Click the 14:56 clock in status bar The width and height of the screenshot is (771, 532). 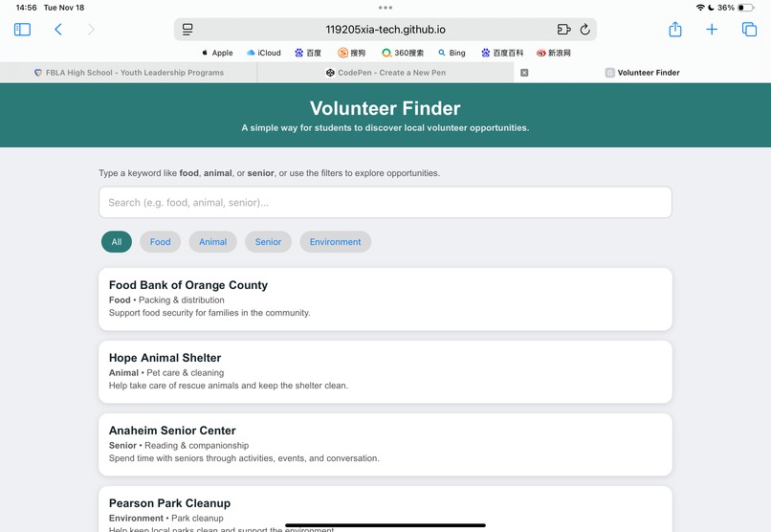[x=26, y=8]
